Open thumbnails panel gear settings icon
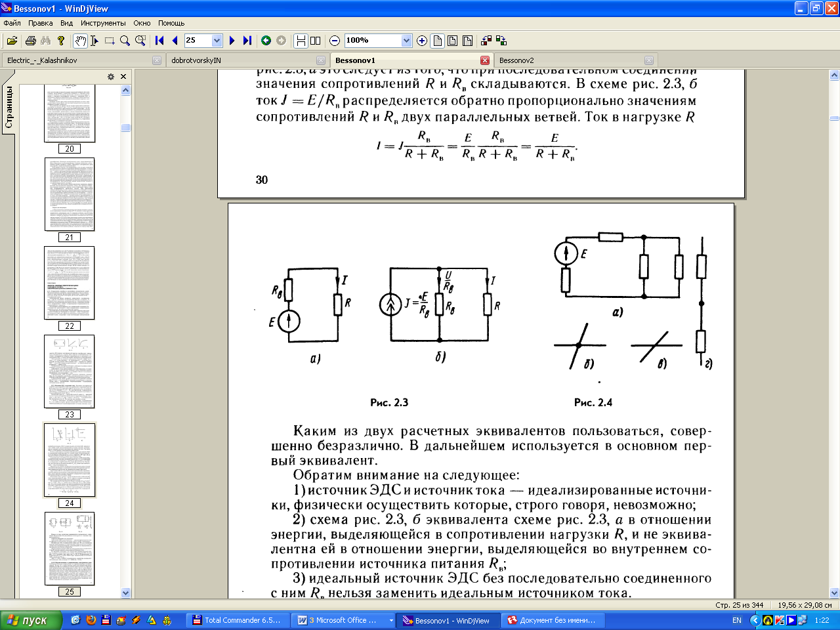 [111, 77]
